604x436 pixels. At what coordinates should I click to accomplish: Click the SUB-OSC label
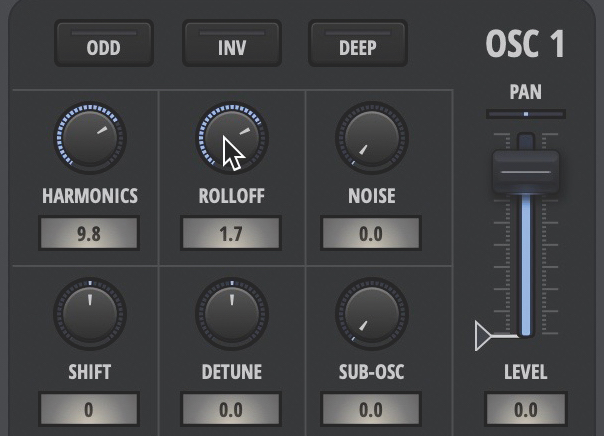pos(372,372)
